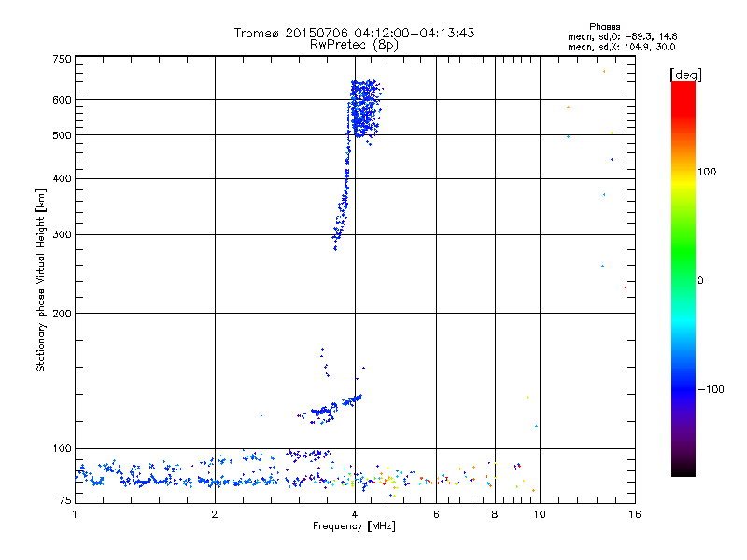This screenshot has width=747, height=560.
Task: Click the x-axis tick label '16'
Action: [x=635, y=514]
